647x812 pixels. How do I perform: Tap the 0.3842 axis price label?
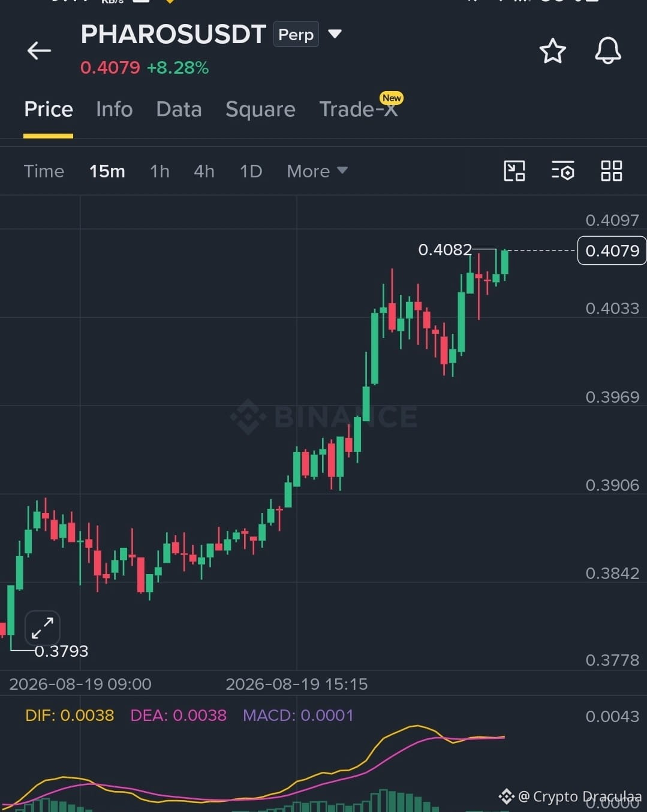click(x=612, y=573)
